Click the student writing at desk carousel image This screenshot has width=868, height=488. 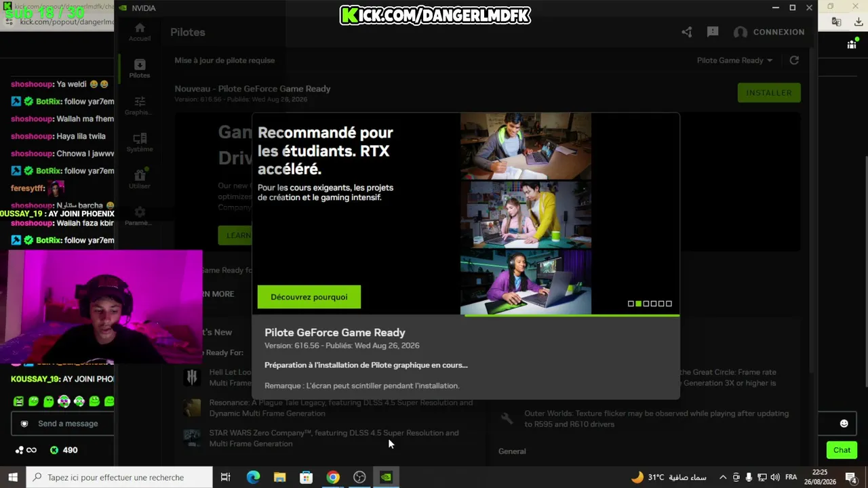tap(526, 146)
